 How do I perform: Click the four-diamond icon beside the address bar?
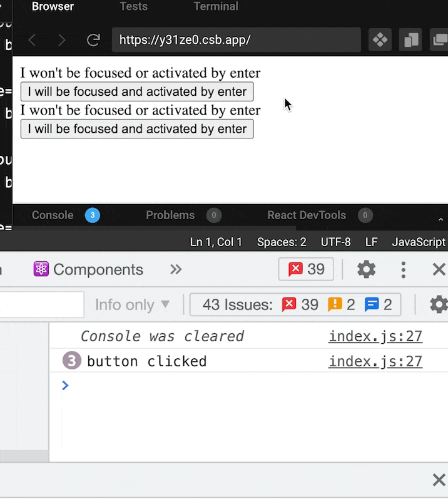click(380, 40)
